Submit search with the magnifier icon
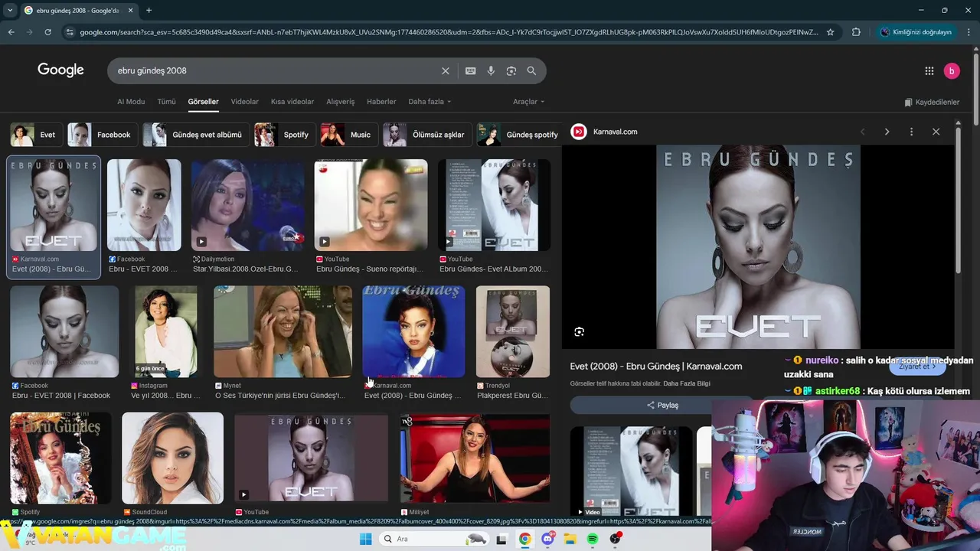 click(x=531, y=70)
